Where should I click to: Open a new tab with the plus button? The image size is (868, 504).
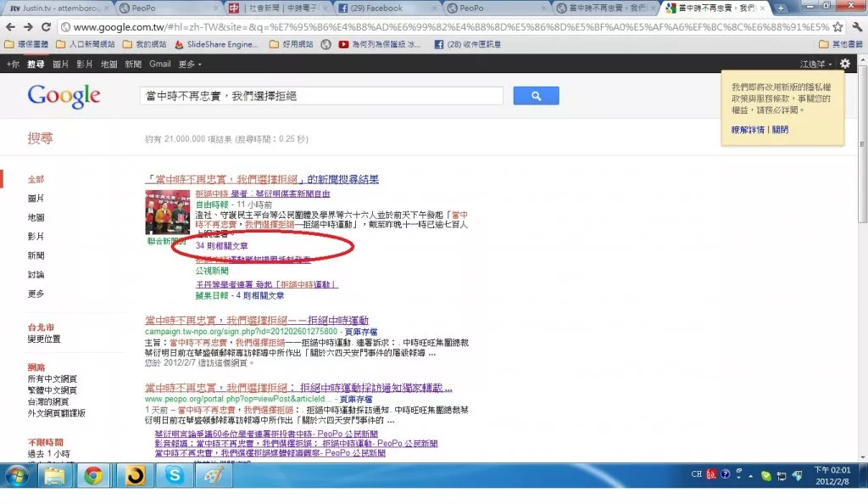[780, 8]
